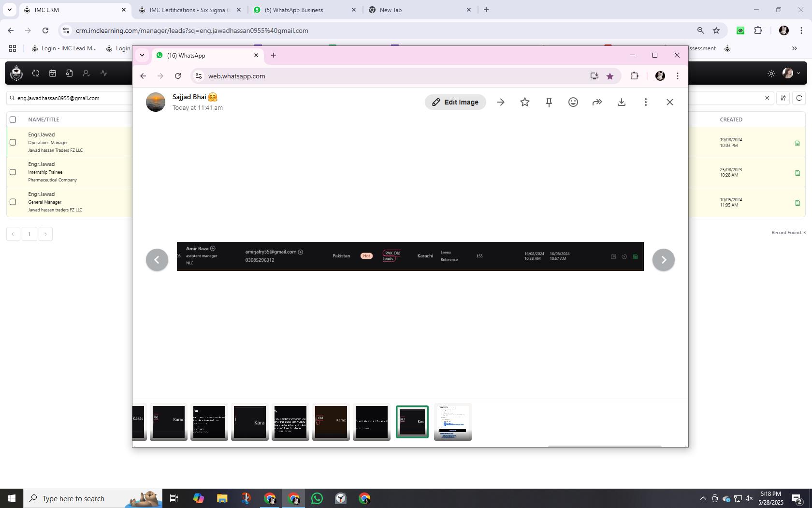
Task: Star the viewed WhatsApp image
Action: (x=525, y=102)
